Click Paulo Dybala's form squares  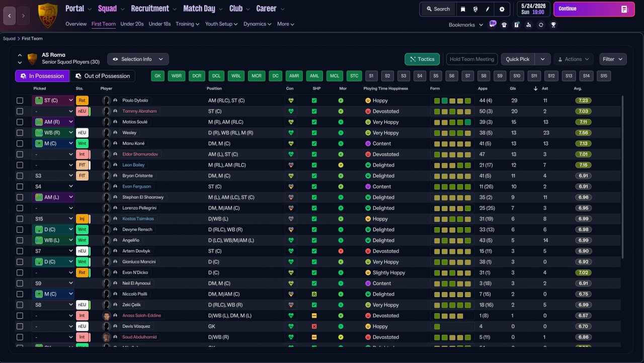click(x=453, y=101)
